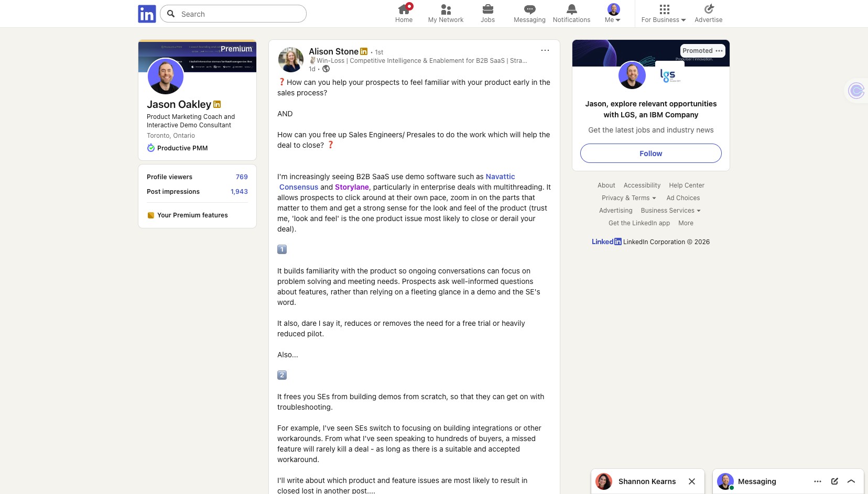868x494 pixels.
Task: Click the LGS company logo in ad
Action: (x=669, y=76)
